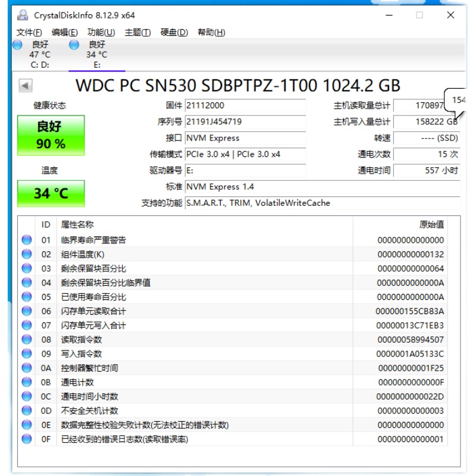Select the 临界寿命严重警告 attribute name
This screenshot has height=476, width=476.
[93, 240]
